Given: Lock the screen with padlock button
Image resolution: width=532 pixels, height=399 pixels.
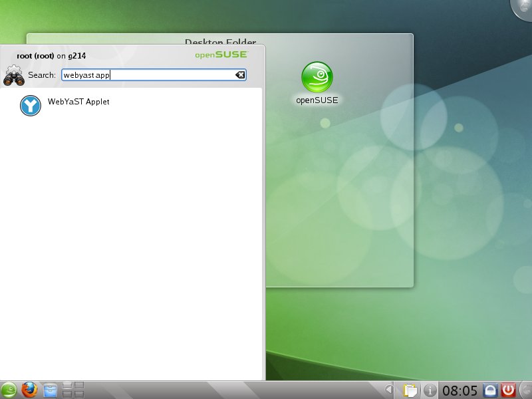Looking at the screenshot, I should click(x=491, y=390).
